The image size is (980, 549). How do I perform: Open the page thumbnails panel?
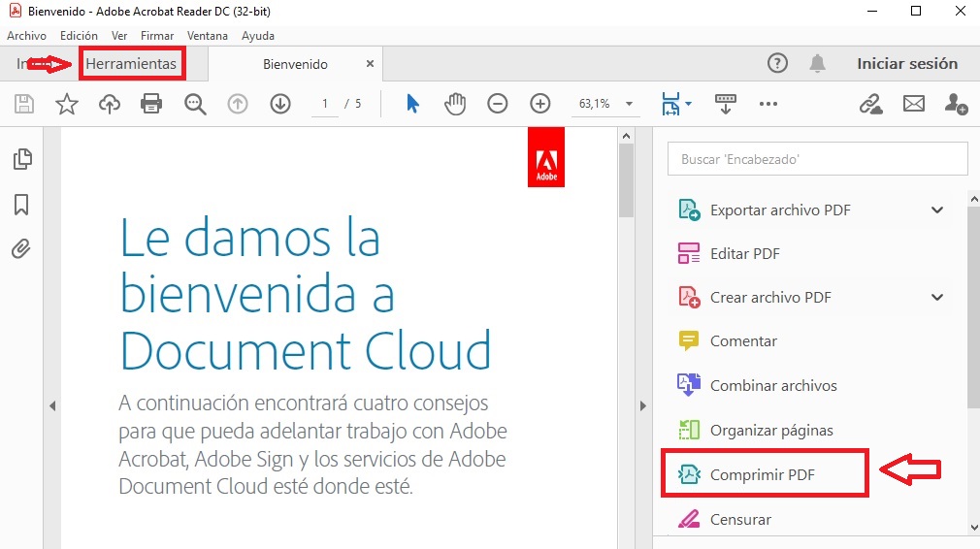click(22, 159)
